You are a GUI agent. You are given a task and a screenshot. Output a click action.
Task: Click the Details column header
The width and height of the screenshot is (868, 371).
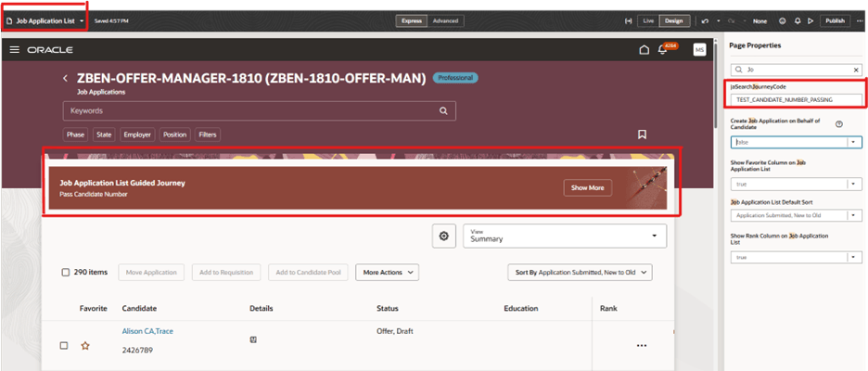pyautogui.click(x=262, y=309)
